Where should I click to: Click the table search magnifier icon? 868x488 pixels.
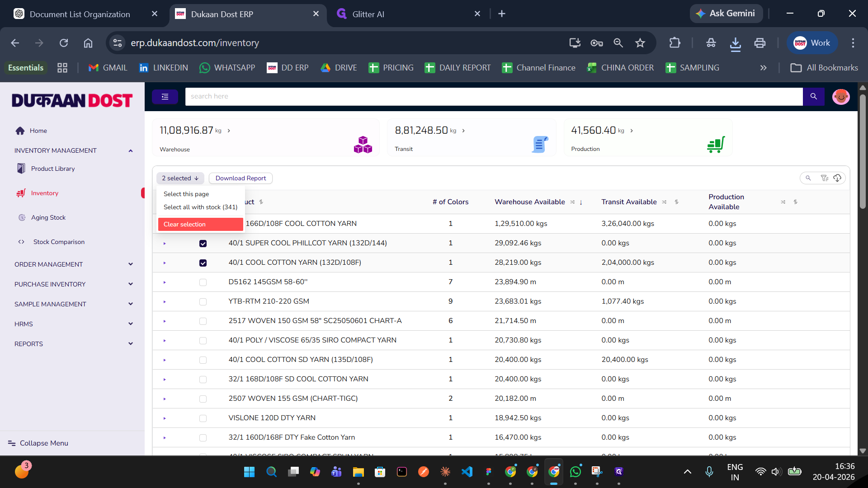tap(808, 178)
